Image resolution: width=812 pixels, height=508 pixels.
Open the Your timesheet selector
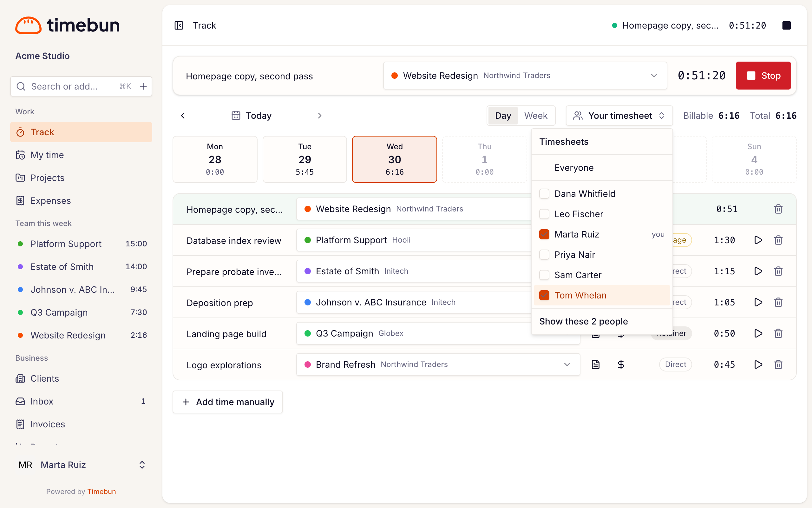point(619,116)
